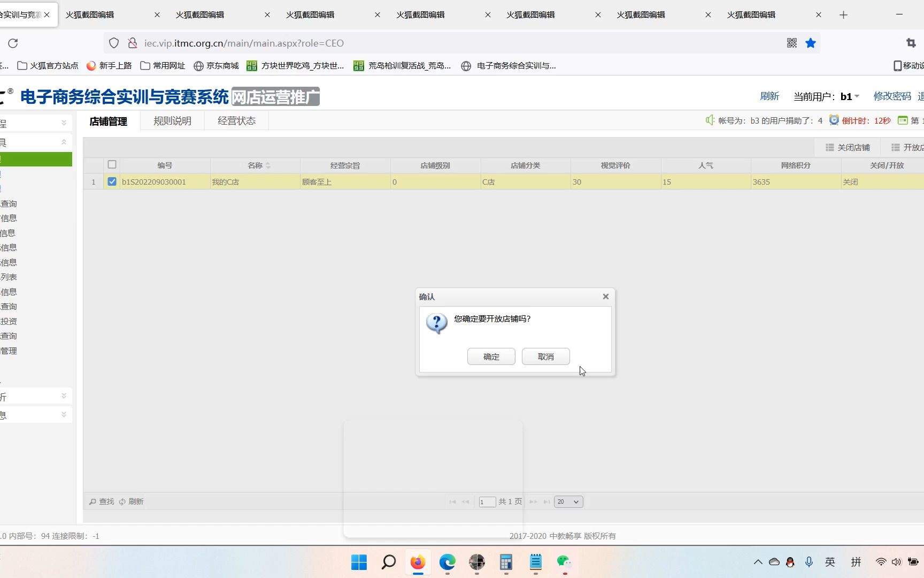Viewport: 924px width, 578px height.
Task: Toggle the bookmark star in the address bar
Action: pyautogui.click(x=810, y=43)
